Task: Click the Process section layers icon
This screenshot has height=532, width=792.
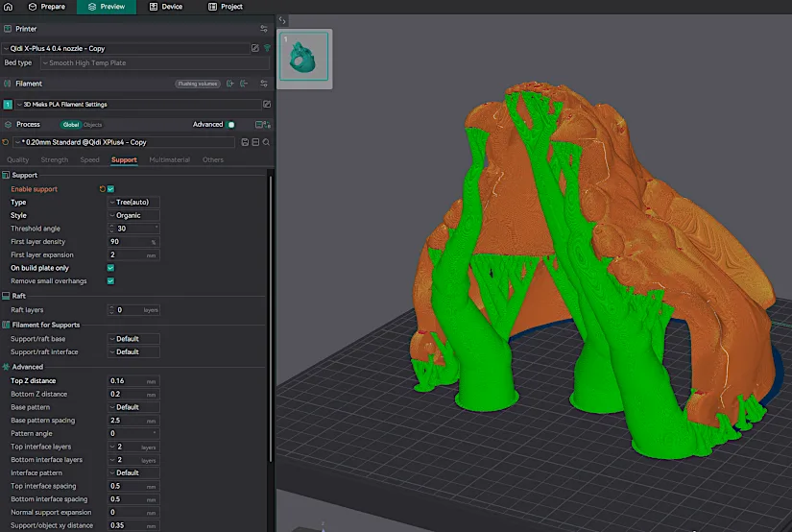Action: [x=8, y=124]
